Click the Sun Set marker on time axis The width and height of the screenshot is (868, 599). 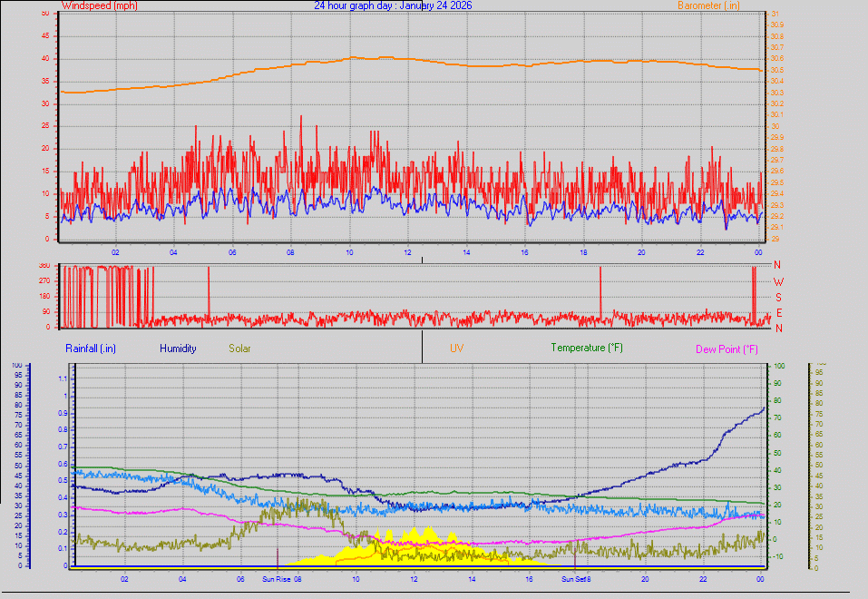click(x=573, y=578)
